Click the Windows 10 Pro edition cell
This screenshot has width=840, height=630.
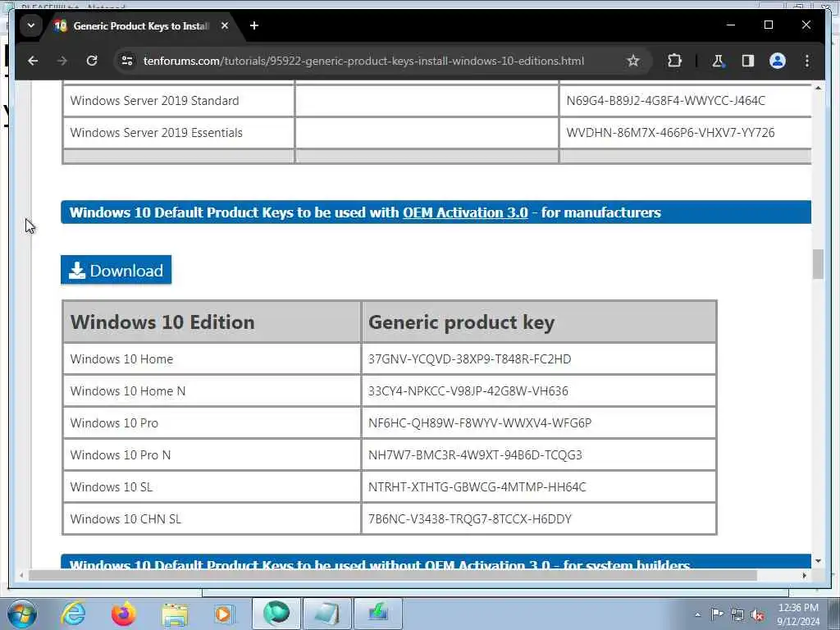pyautogui.click(x=212, y=423)
